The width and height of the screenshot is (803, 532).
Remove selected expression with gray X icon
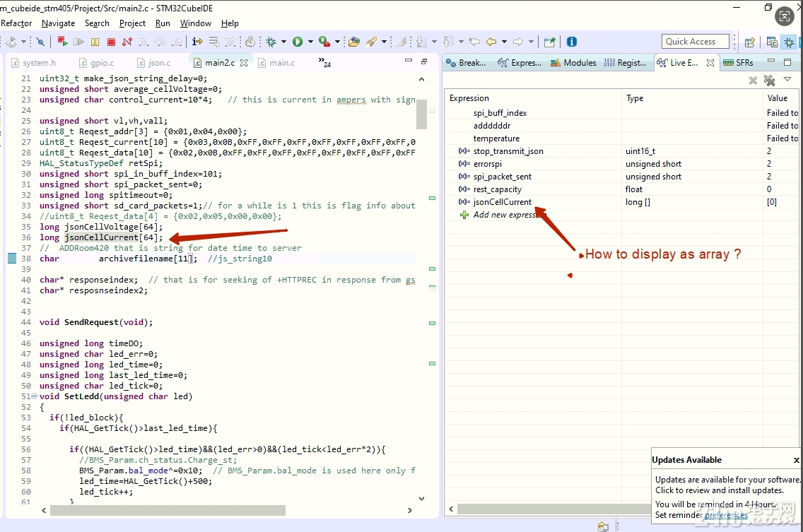click(753, 81)
